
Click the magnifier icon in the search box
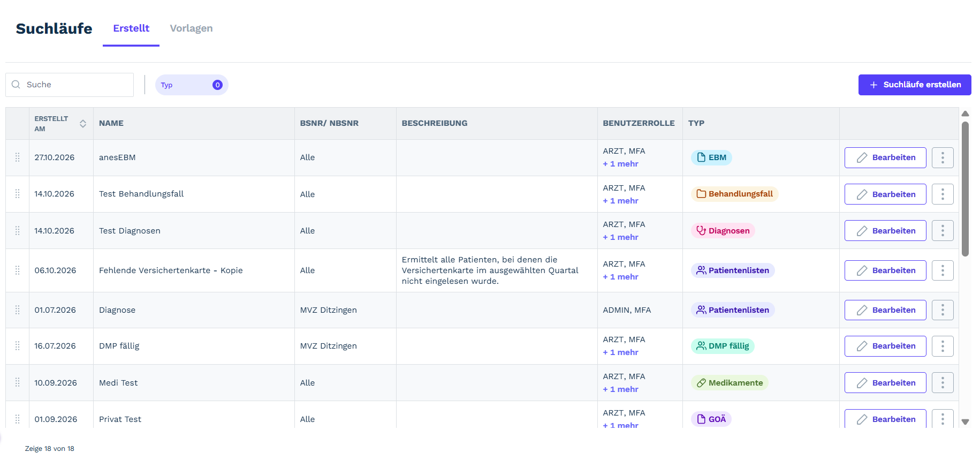click(x=16, y=85)
